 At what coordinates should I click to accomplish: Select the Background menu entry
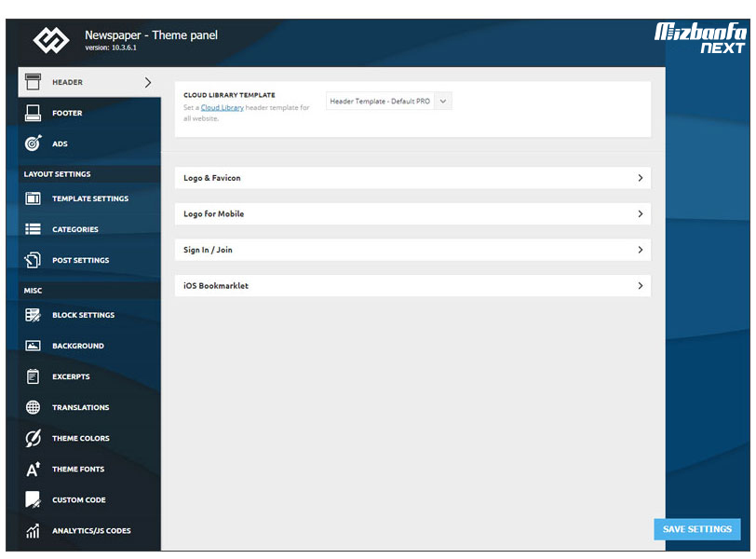89,346
